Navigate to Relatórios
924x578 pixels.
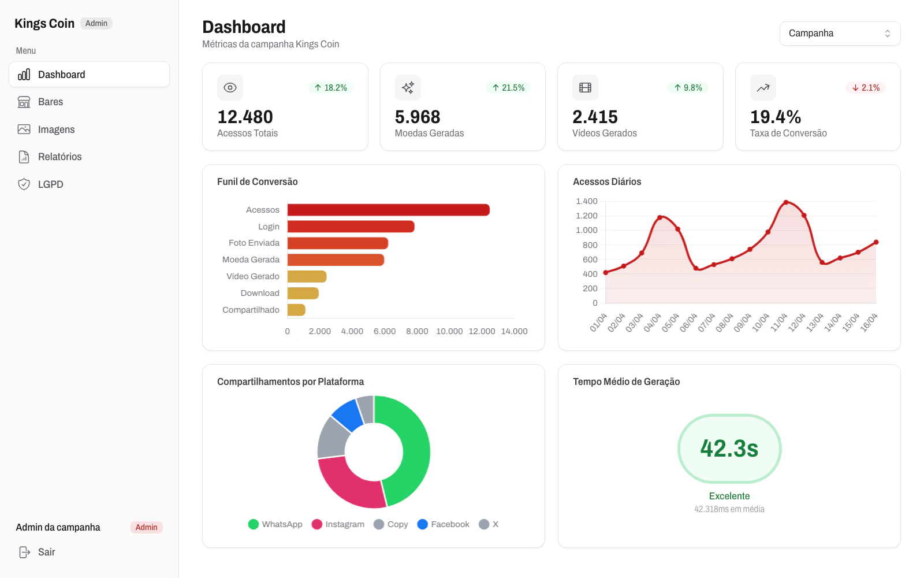(x=89, y=157)
